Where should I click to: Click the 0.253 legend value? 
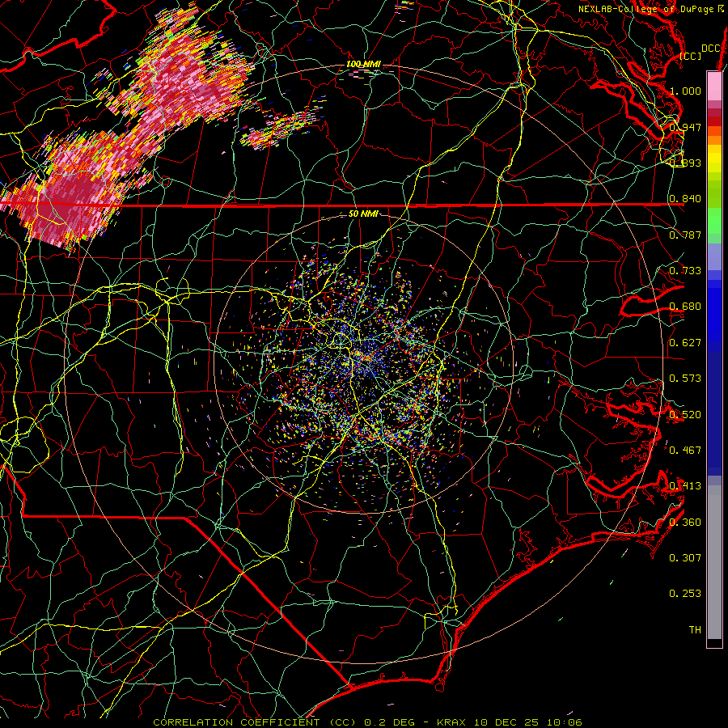[685, 594]
